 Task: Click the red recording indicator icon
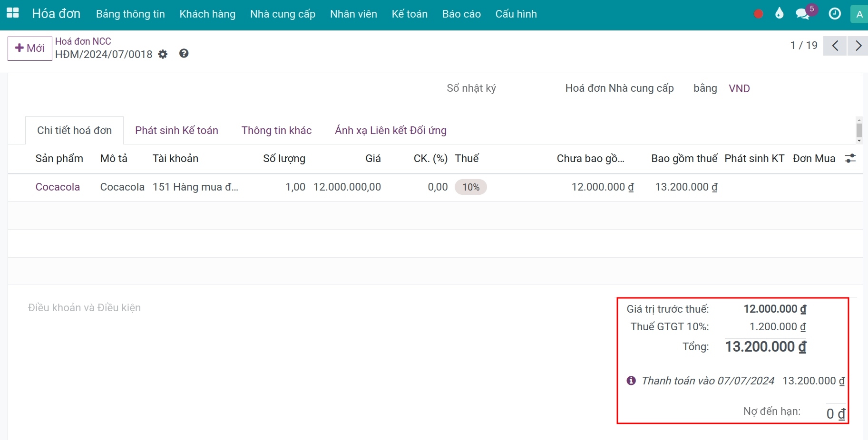point(759,14)
